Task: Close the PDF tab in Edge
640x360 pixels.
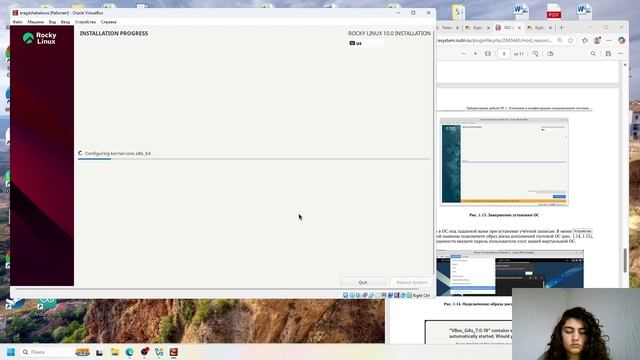Action: [519, 28]
